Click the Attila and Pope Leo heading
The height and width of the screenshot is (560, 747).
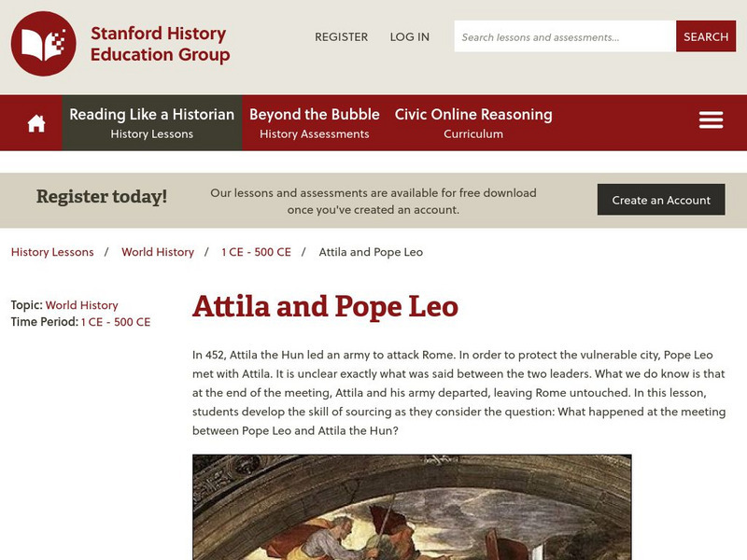click(x=325, y=306)
